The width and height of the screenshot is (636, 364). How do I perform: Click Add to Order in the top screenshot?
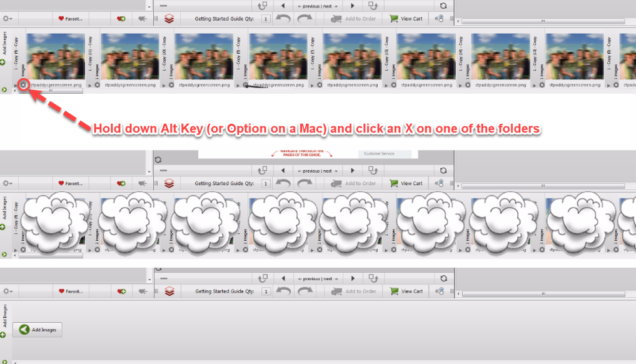tap(353, 19)
